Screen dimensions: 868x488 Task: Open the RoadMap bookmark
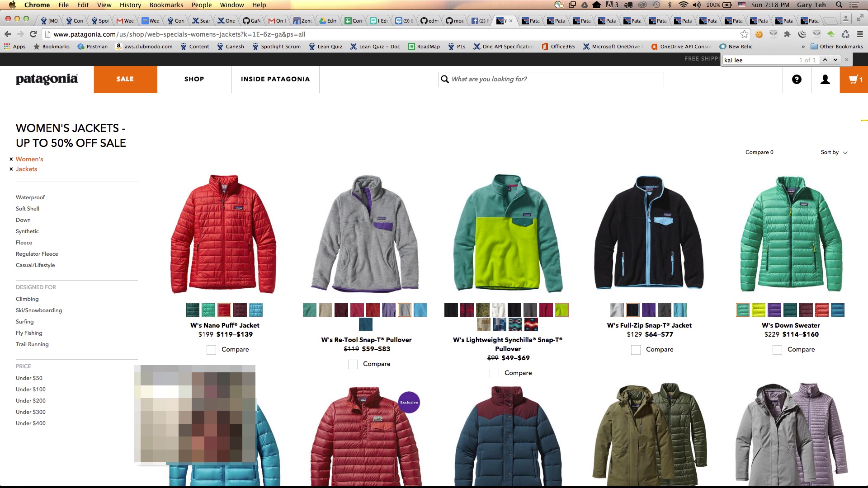pyautogui.click(x=424, y=47)
